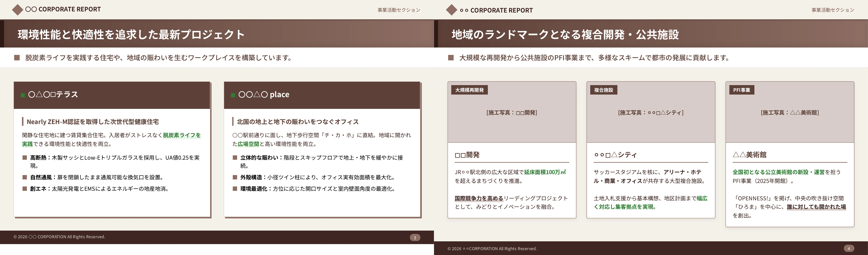The image size is (868, 255).
Task: Click the CORPORATE REPORT heading on slide 3
Action: tap(63, 9)
